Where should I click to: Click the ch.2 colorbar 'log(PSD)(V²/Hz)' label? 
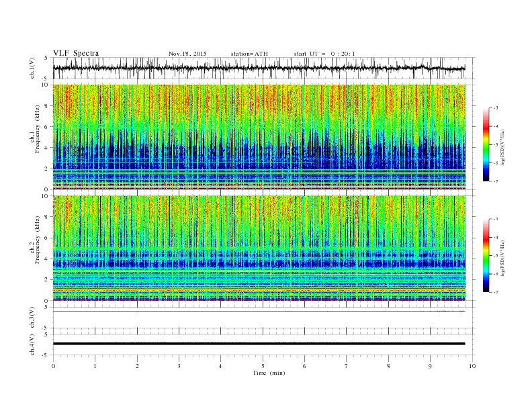point(504,258)
